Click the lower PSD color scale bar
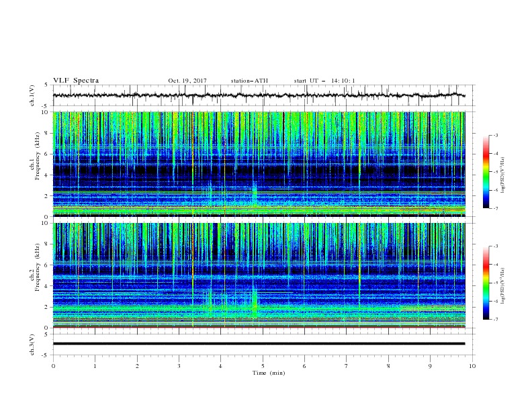This screenshot has width=532, height=411. click(486, 283)
